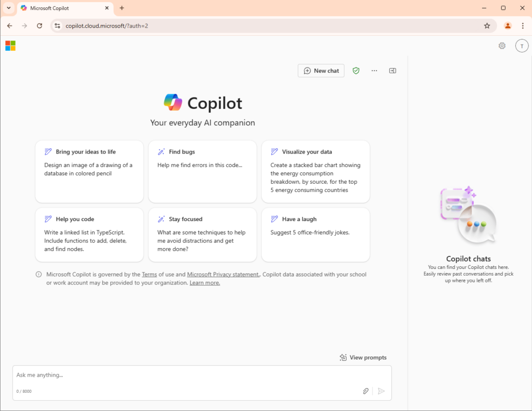Click the pencil icon beside Visualize your data
This screenshot has width=532, height=411.
pos(274,152)
